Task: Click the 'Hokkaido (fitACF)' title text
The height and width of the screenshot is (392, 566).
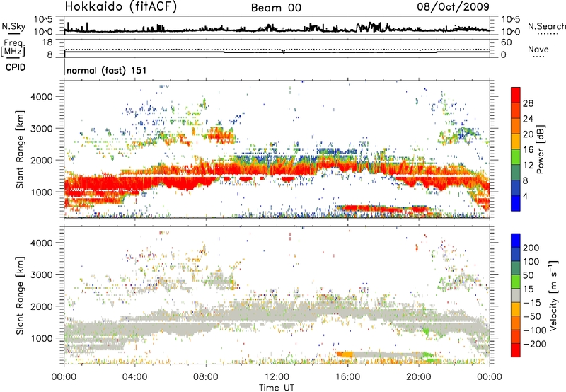Action: tap(121, 7)
